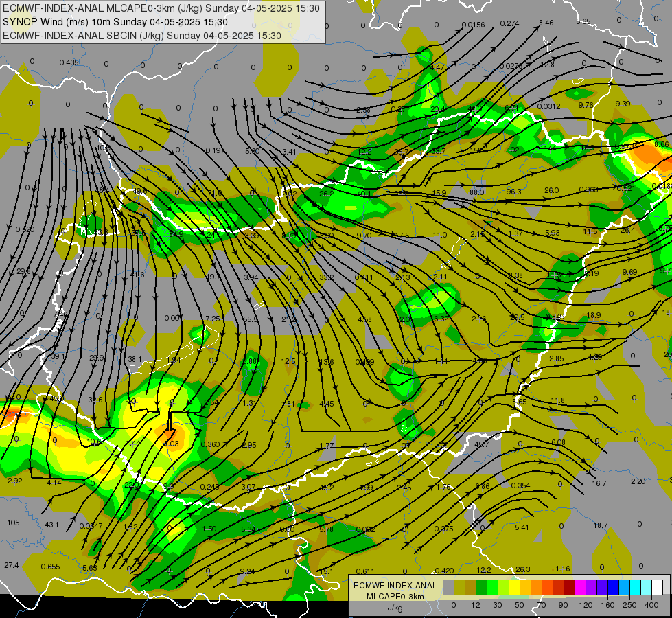
Task: Click the map value 6.08
Action: tap(558, 442)
